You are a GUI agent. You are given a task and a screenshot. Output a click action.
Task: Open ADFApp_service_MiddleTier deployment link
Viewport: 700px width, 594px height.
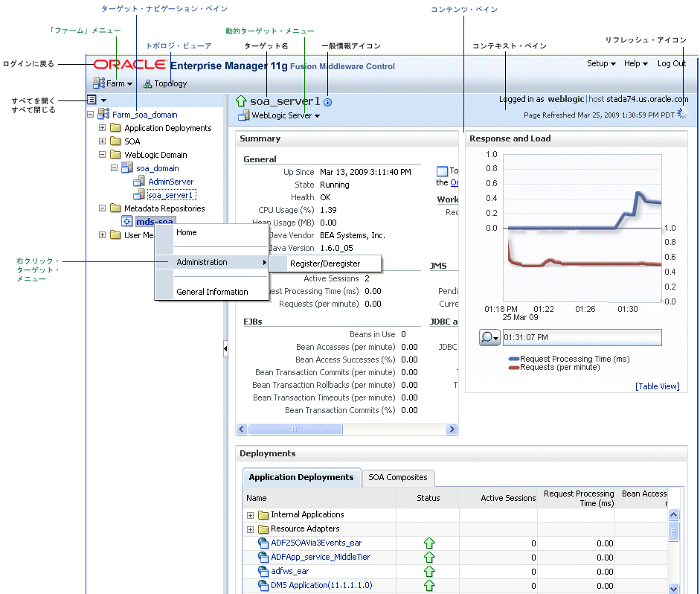click(x=320, y=557)
